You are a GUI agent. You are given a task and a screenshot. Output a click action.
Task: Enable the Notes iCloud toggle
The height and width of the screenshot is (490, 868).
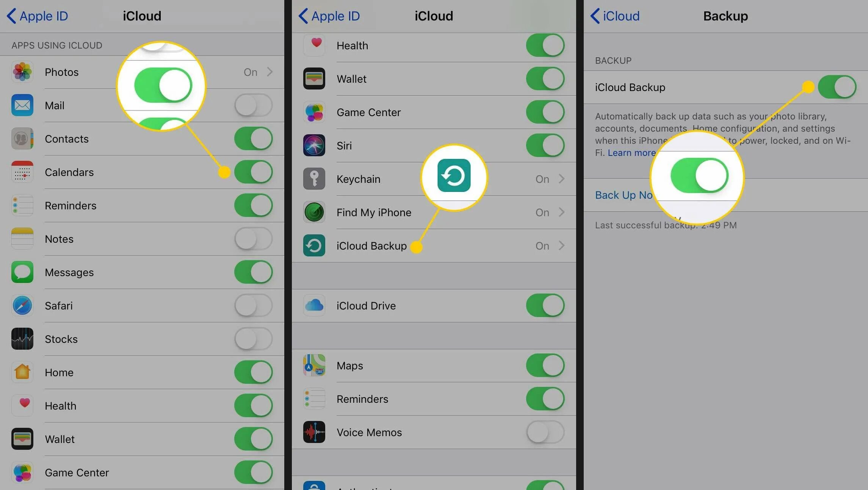[x=253, y=239]
